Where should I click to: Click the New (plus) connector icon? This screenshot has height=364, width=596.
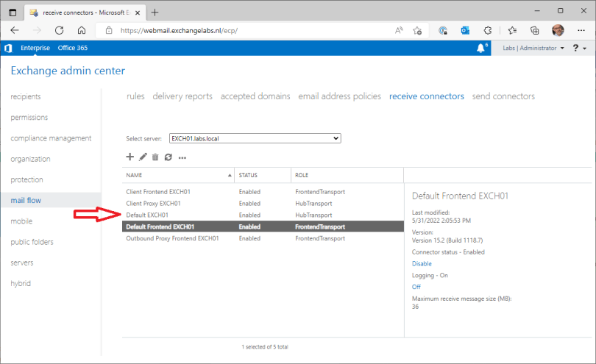(130, 157)
